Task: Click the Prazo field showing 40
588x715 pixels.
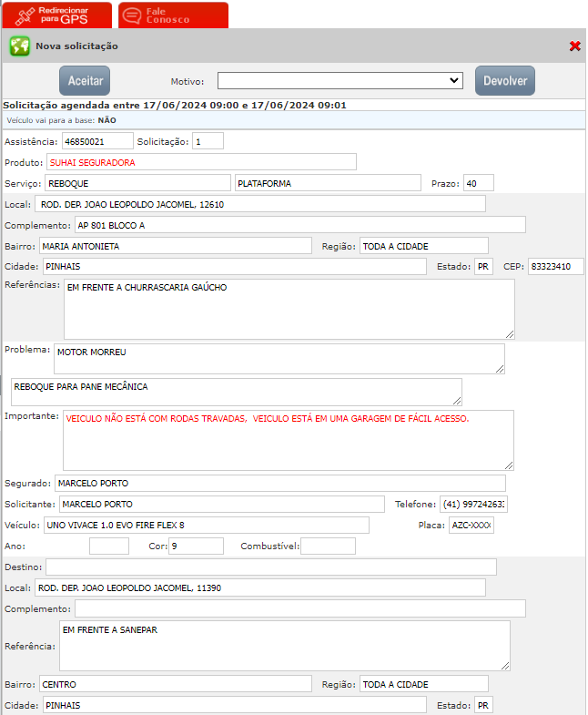Action: [478, 183]
